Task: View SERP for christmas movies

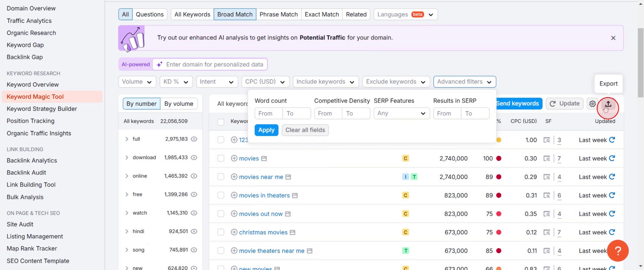Action: [x=547, y=232]
